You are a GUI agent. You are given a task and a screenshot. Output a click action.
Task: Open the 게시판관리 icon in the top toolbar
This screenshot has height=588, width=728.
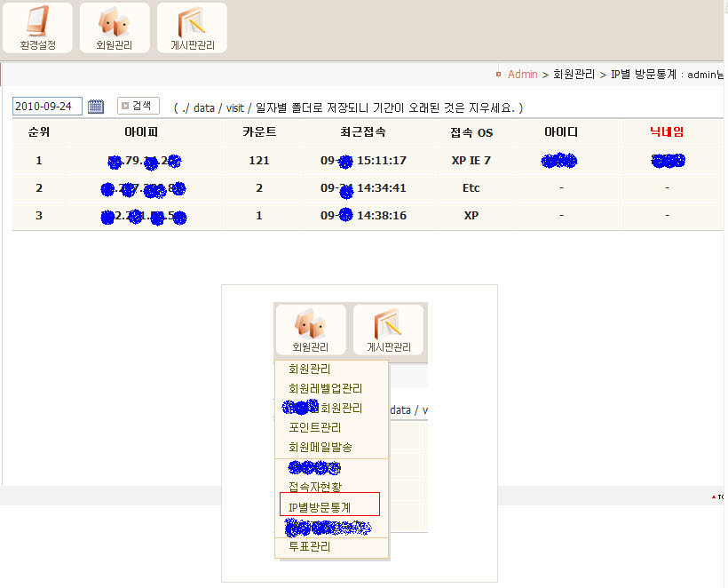pyautogui.click(x=192, y=28)
